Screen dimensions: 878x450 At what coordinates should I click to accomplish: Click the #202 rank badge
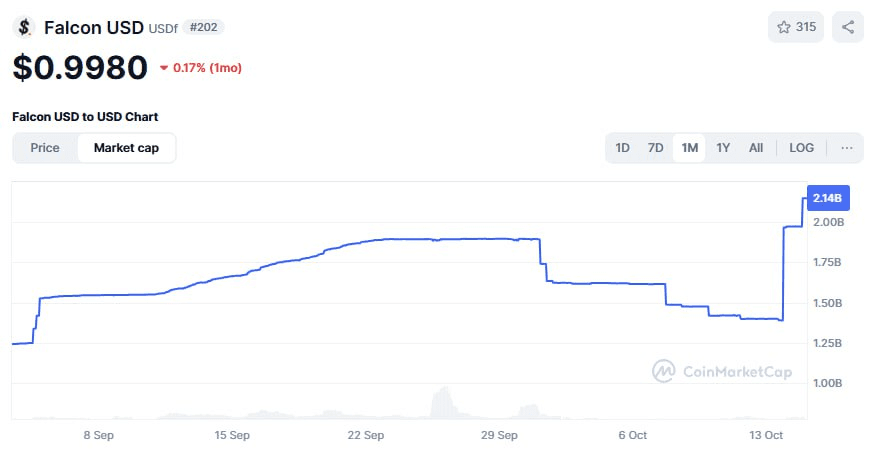(203, 27)
